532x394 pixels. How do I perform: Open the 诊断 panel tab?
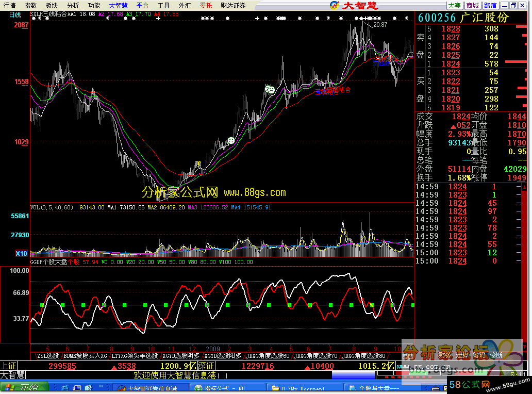496,355
